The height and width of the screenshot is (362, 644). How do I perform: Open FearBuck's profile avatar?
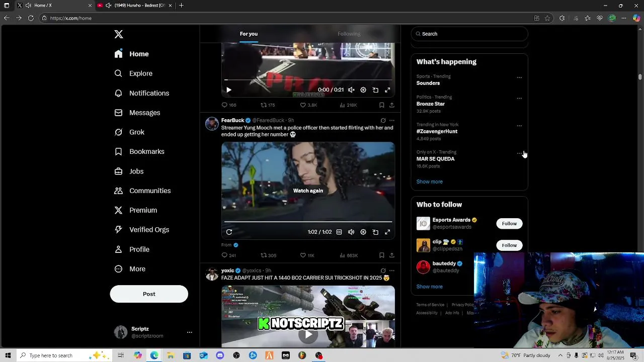(212, 124)
